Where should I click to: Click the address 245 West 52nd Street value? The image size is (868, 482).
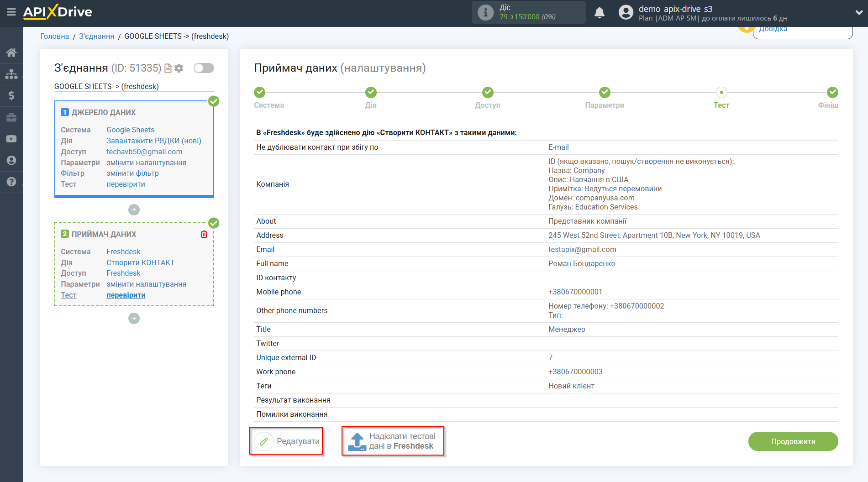654,235
